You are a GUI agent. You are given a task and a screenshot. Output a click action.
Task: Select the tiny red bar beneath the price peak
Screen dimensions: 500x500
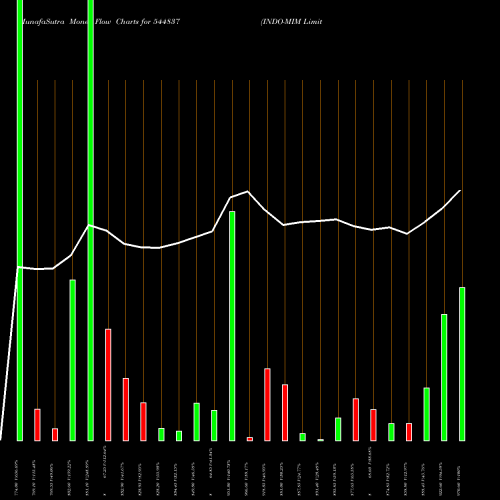point(250,439)
